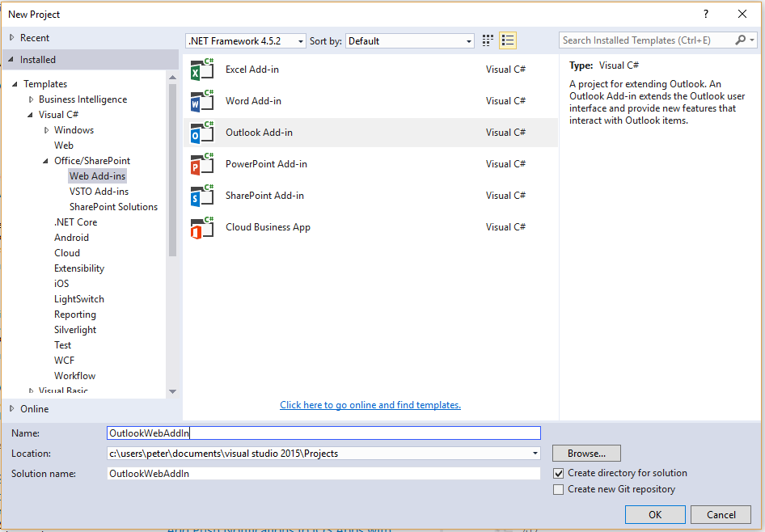
Task: Click the Search Installed Templates box
Action: pyautogui.click(x=648, y=40)
